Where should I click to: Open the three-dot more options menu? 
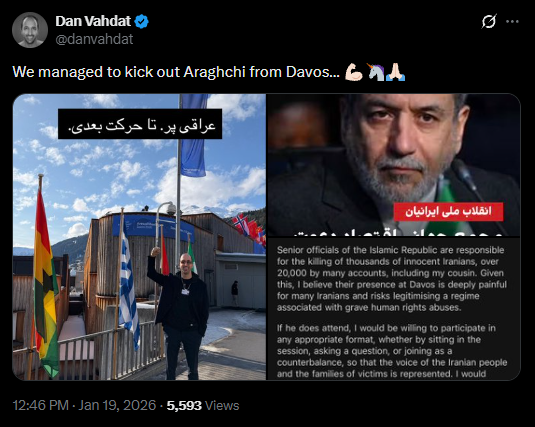[x=512, y=22]
